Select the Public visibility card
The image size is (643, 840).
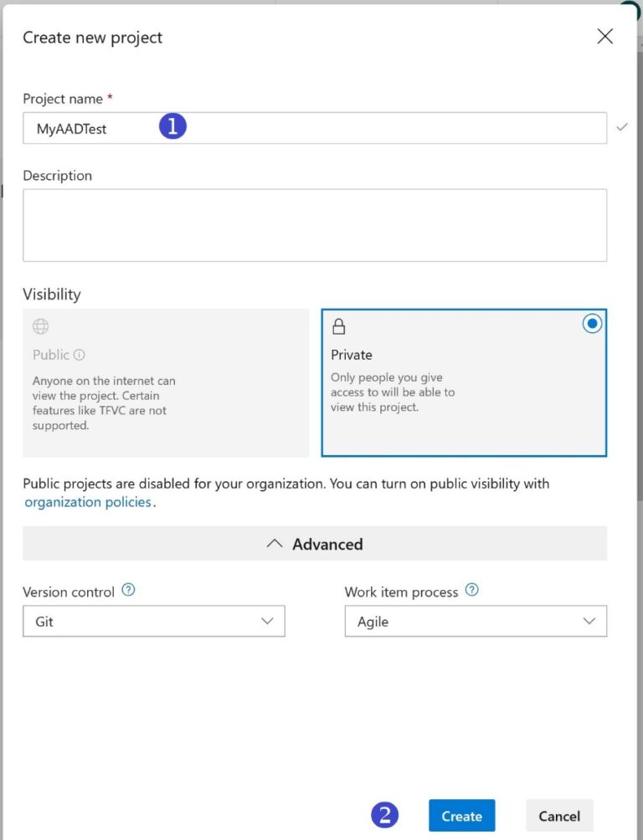coord(166,383)
